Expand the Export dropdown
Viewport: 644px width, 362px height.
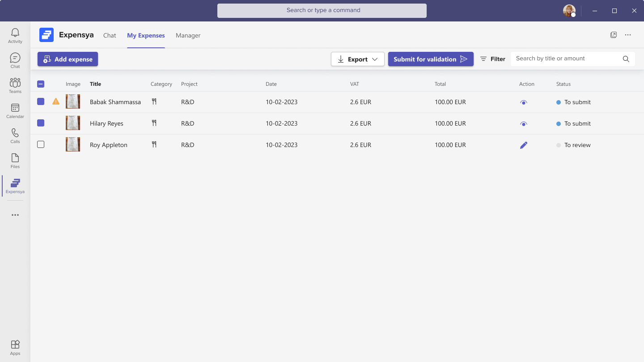(358, 59)
